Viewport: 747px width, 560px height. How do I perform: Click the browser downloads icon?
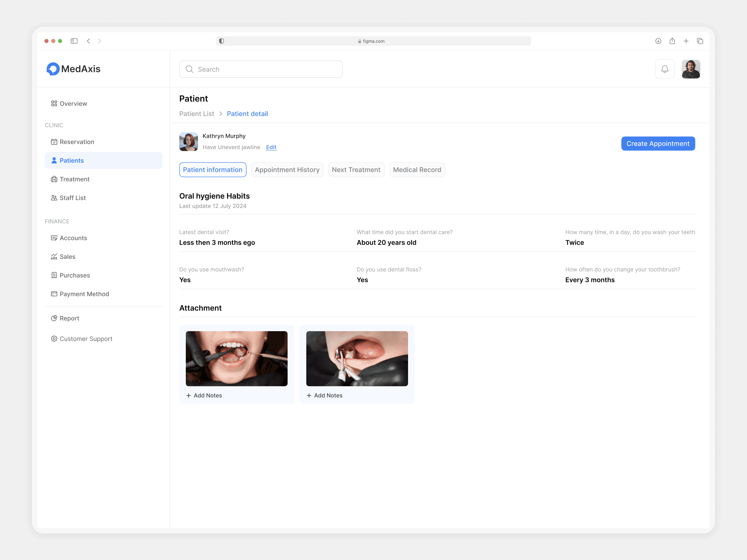(658, 41)
